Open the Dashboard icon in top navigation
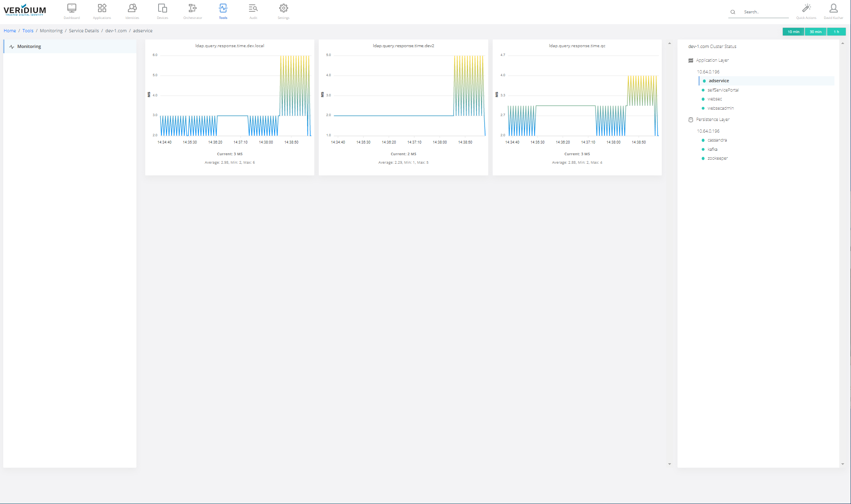Viewport: 851px width, 504px height. [x=71, y=9]
